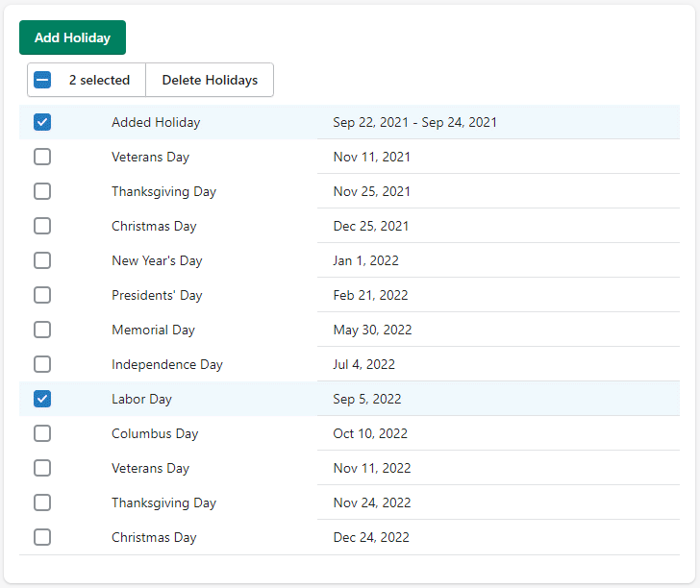Select the Christmas Day Dec 24, 2022 checkbox

42,537
